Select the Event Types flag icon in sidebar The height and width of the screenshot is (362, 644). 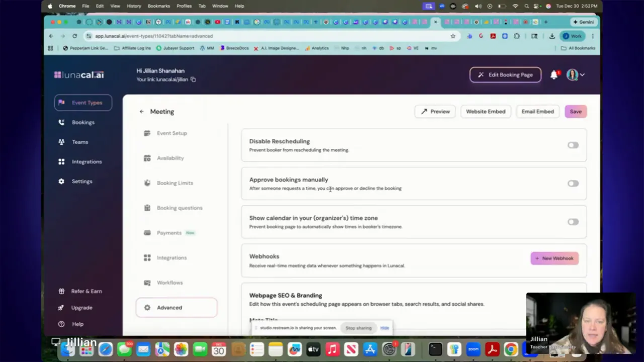(x=61, y=103)
